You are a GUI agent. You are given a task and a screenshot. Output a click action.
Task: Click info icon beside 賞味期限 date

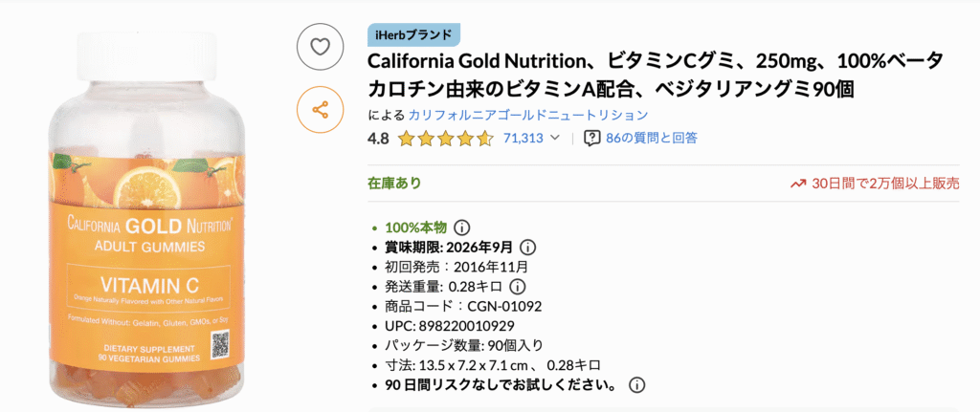point(528,247)
